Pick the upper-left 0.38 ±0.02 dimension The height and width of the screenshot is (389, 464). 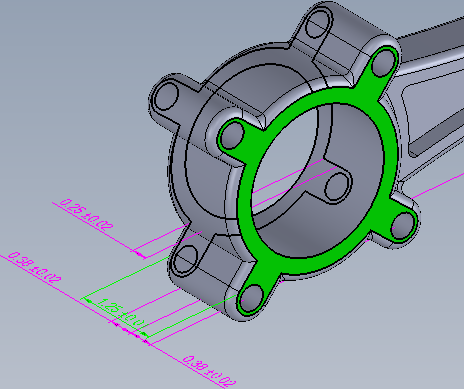[x=34, y=268]
